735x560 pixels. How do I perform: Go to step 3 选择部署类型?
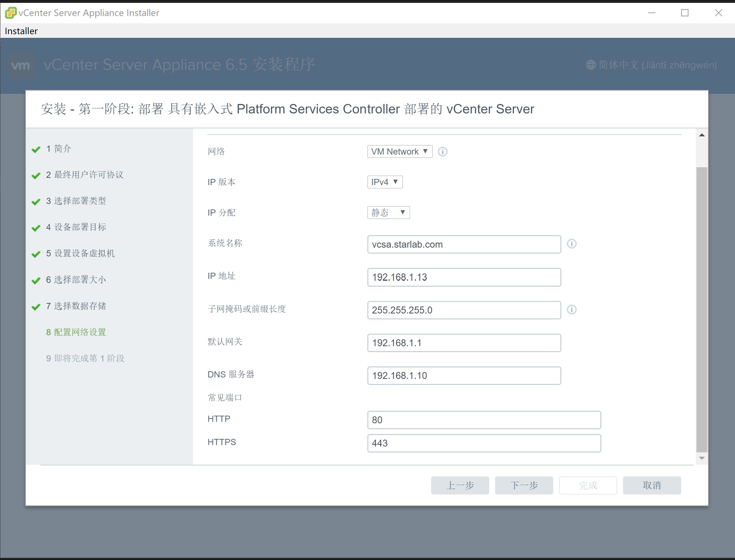click(x=76, y=201)
